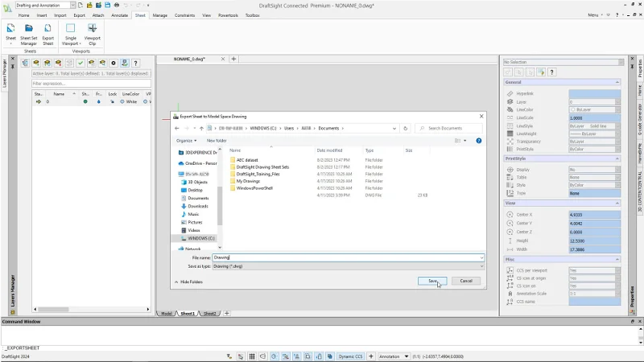
Task: Collapse folder pane with Hide Folders
Action: click(x=188, y=282)
